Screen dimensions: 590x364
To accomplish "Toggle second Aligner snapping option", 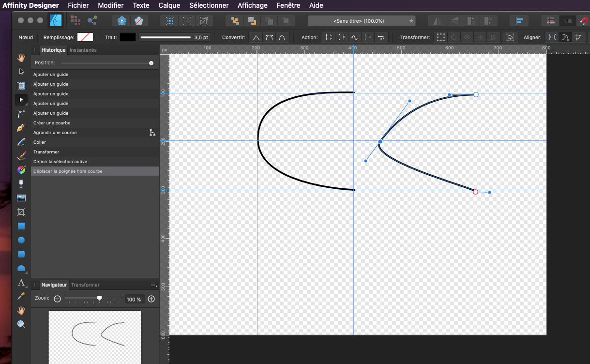I will [x=564, y=37].
